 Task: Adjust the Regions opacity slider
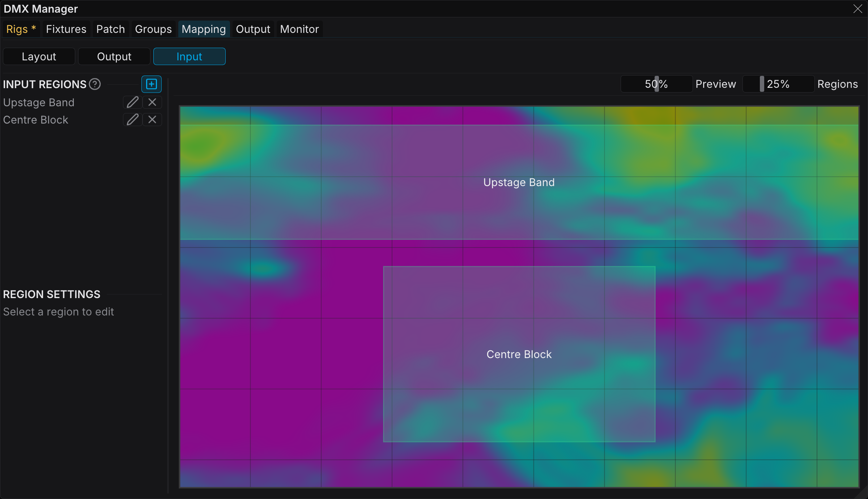pyautogui.click(x=778, y=84)
